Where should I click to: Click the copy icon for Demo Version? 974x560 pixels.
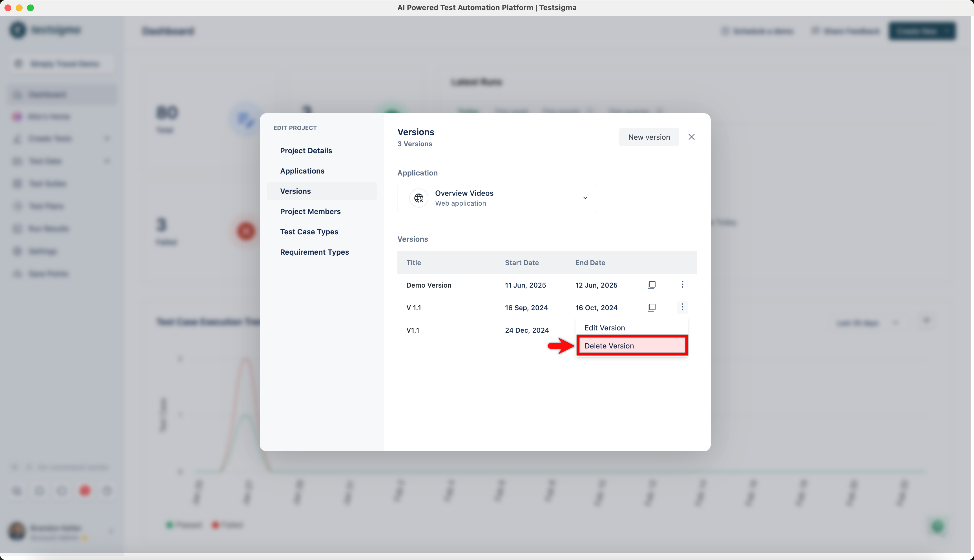651,285
